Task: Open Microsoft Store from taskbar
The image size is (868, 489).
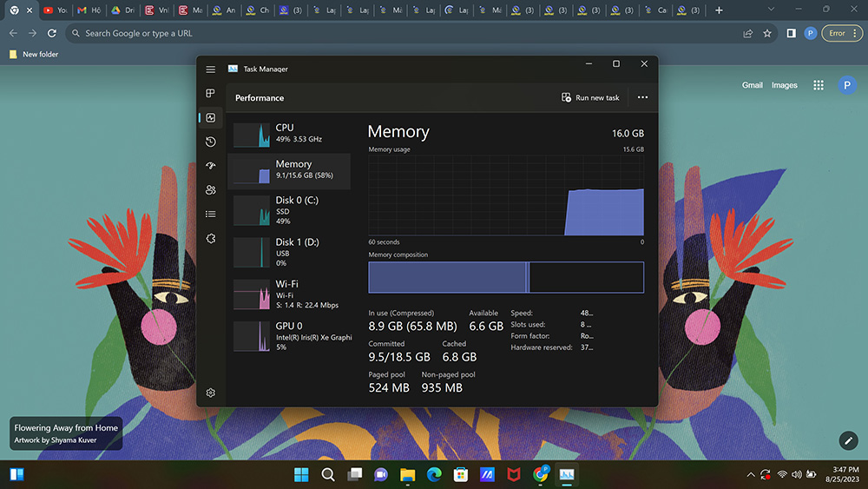Action: pyautogui.click(x=461, y=474)
